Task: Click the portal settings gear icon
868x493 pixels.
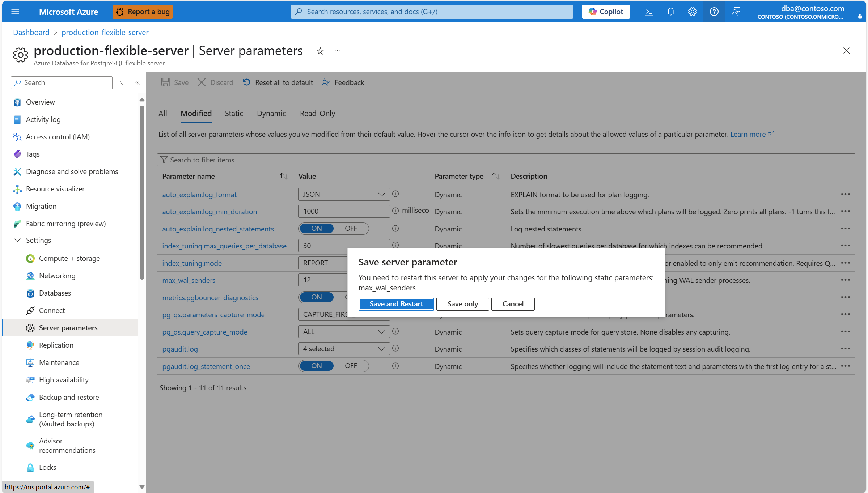Action: point(692,12)
